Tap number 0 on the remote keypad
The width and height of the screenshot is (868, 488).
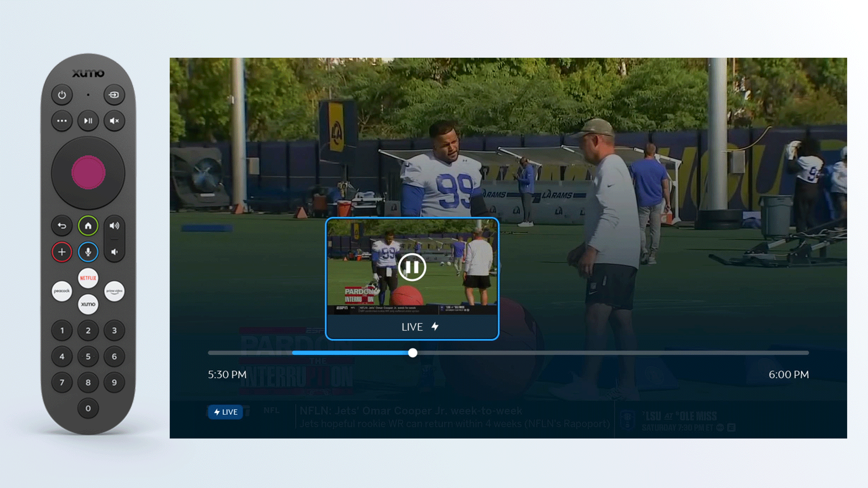click(88, 409)
